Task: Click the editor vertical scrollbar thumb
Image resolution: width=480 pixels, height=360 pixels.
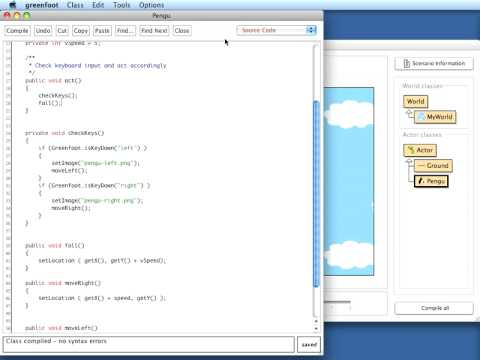Action: click(x=316, y=193)
